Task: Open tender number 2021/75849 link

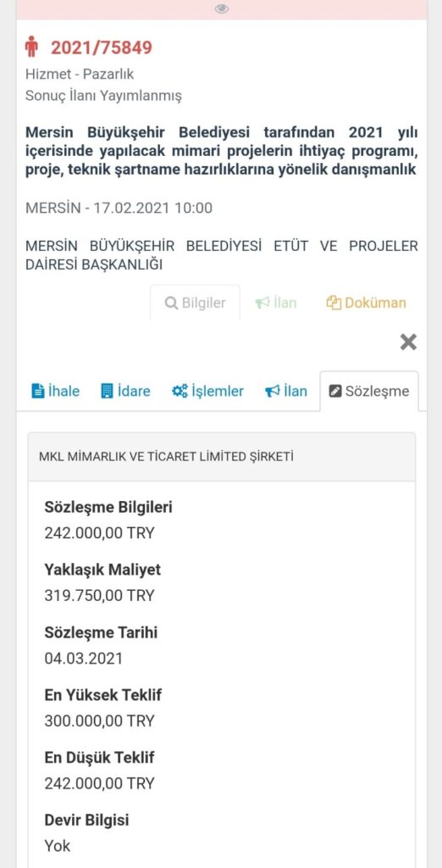Action: click(x=102, y=47)
